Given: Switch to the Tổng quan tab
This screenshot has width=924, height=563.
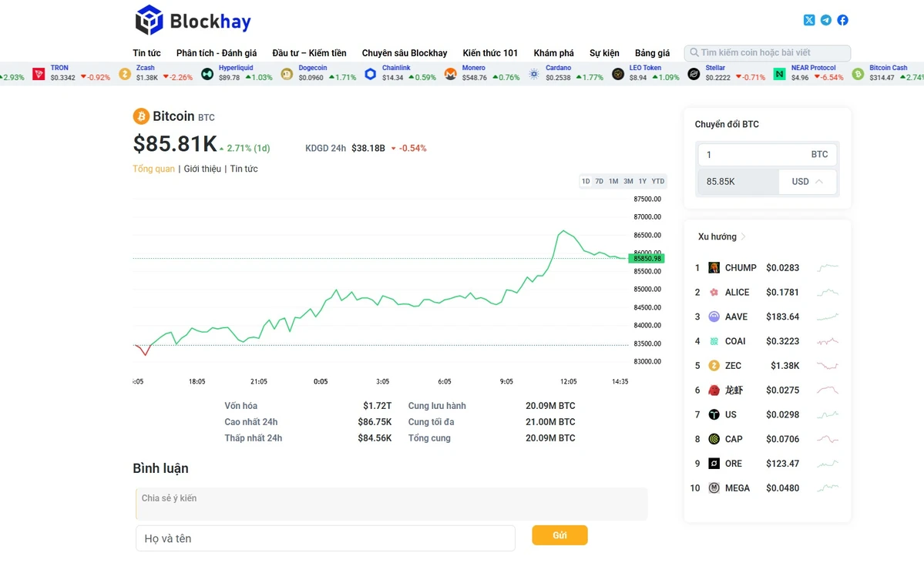Looking at the screenshot, I should [154, 169].
